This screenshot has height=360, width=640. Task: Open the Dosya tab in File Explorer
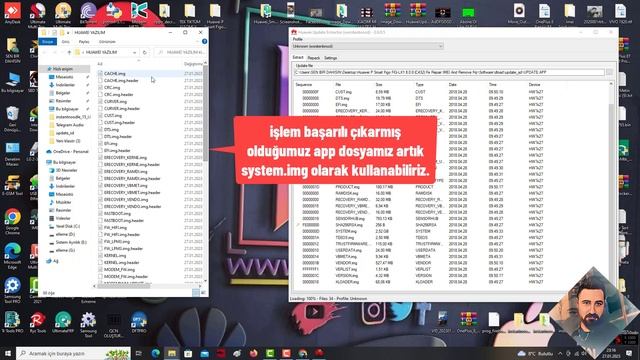(x=48, y=42)
